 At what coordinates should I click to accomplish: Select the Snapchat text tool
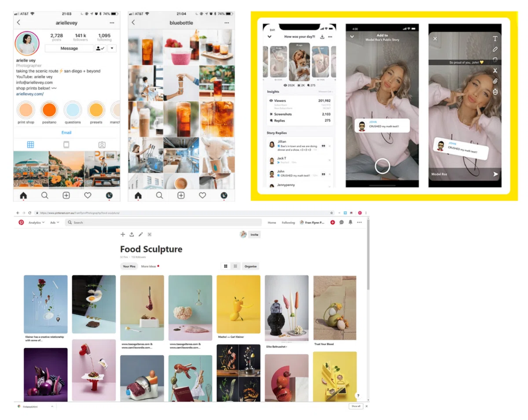point(495,39)
